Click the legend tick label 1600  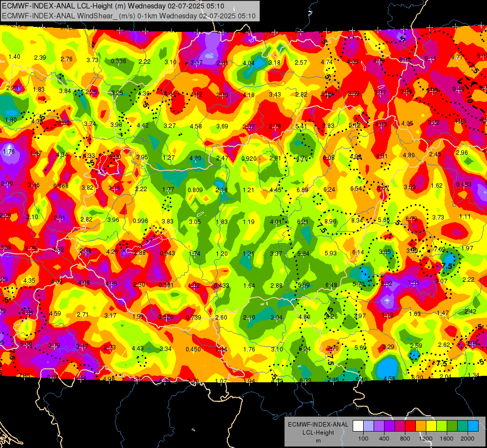446,439
